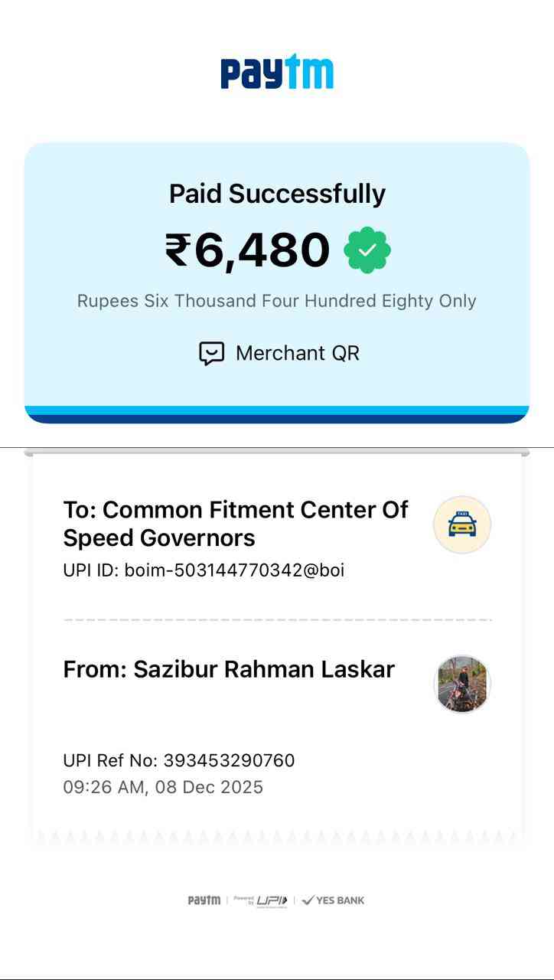Tap the receipt's zigzag bottom edge
The height and width of the screenshot is (980, 554).
277,837
